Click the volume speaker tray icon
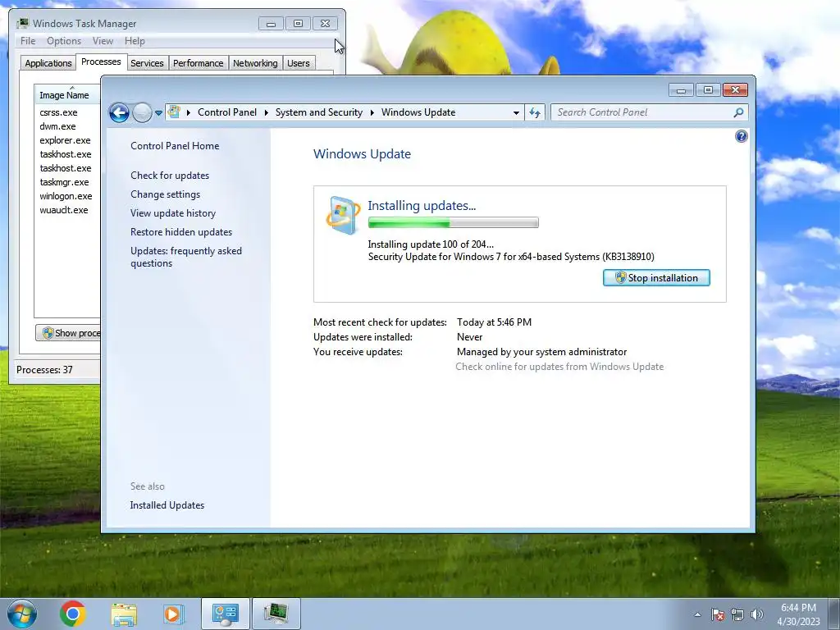 click(757, 614)
